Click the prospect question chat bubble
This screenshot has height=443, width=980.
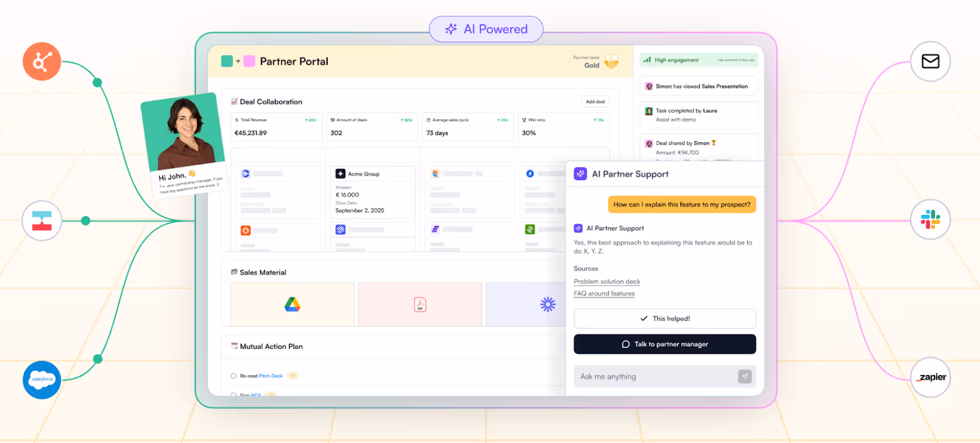coord(682,205)
